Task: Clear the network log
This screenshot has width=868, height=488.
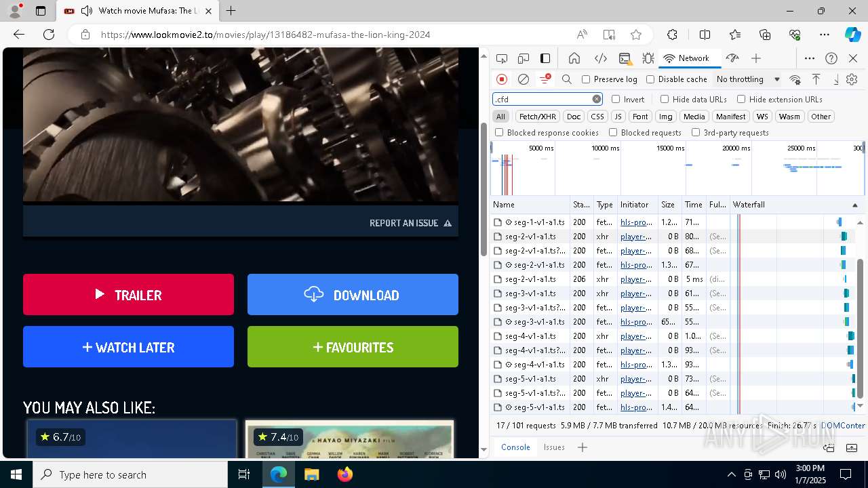Action: pyautogui.click(x=524, y=79)
